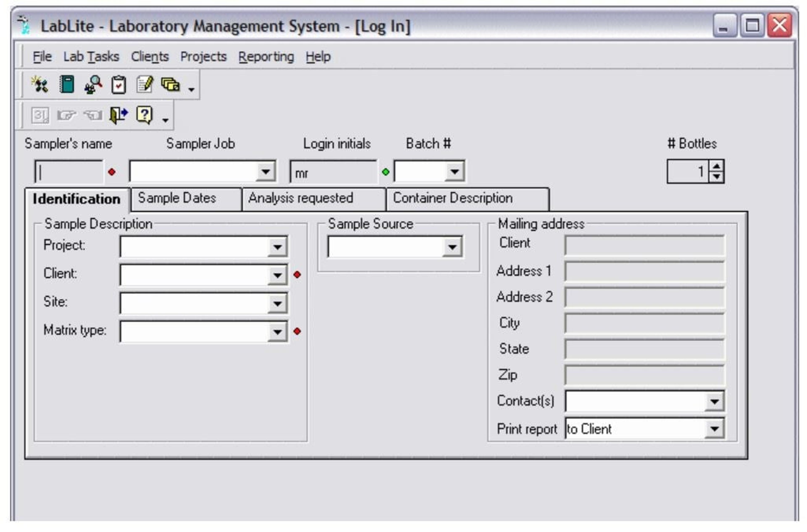Viewport: 807px width, 532px height.
Task: Switch to the Sample Dates tab
Action: 177,198
